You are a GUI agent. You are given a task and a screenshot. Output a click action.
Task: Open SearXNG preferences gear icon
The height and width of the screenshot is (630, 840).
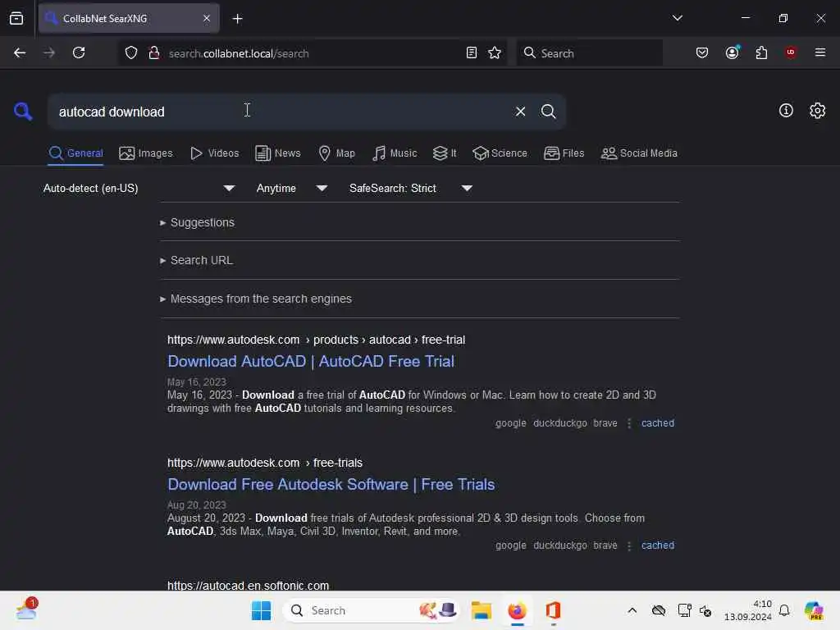pos(817,111)
